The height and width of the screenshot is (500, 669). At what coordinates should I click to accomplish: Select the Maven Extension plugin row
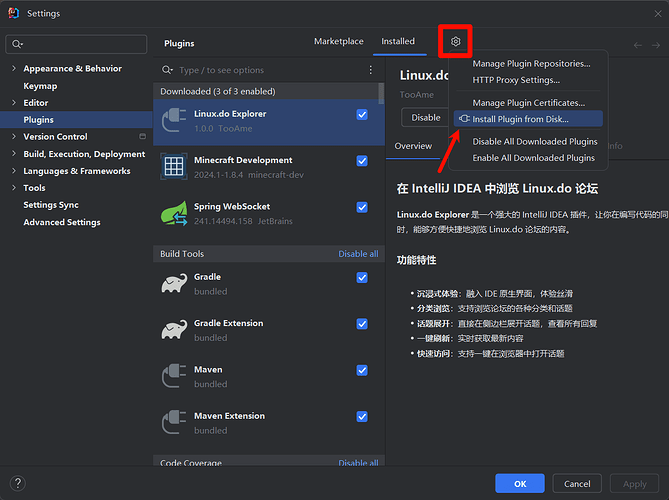[x=269, y=422]
